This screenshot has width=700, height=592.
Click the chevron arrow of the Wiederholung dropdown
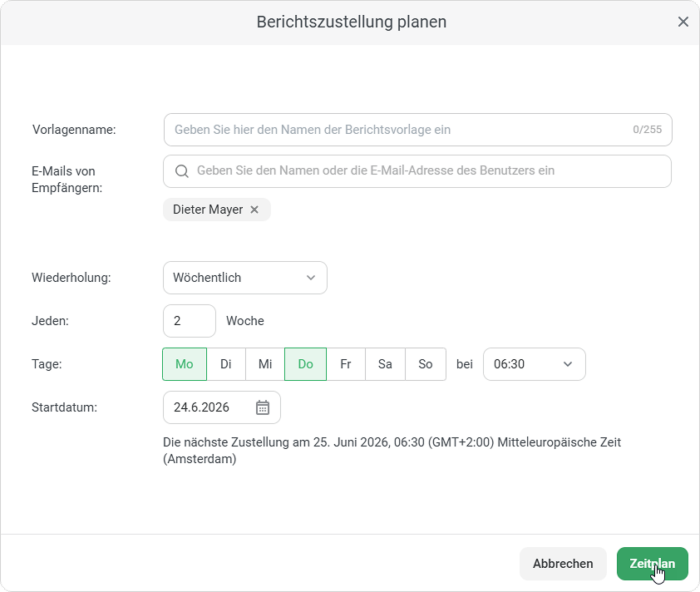coord(311,278)
